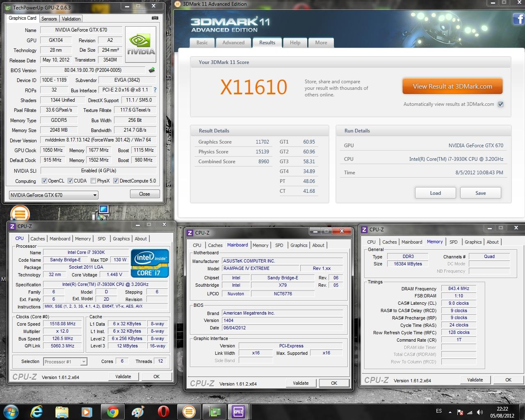Toggle the CUDA checkbox in GPU-Z

tap(70, 181)
